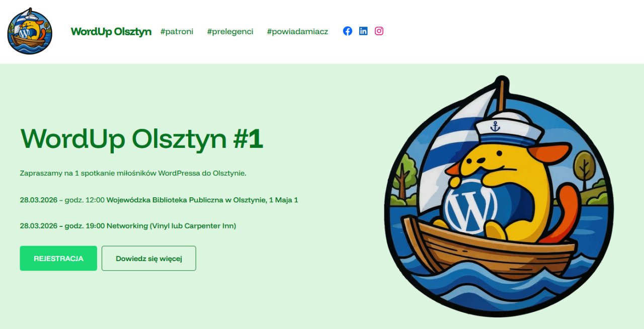The height and width of the screenshot is (329, 644).
Task: Click the WordUp Olsztyn #1 heading
Action: [141, 138]
